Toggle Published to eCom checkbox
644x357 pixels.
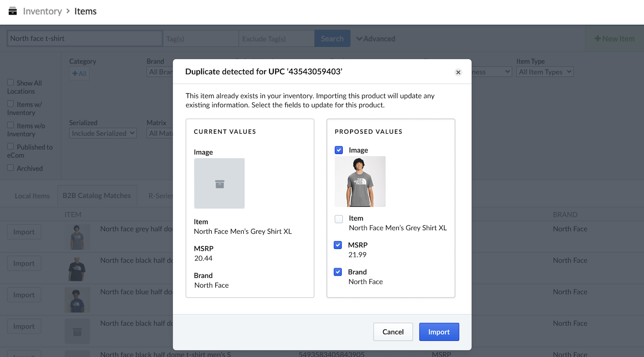click(x=11, y=147)
